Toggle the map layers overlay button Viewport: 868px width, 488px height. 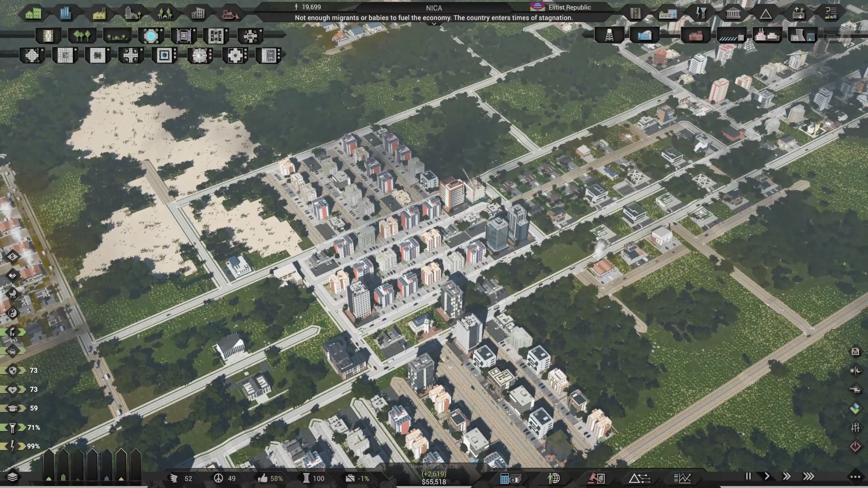(12, 477)
